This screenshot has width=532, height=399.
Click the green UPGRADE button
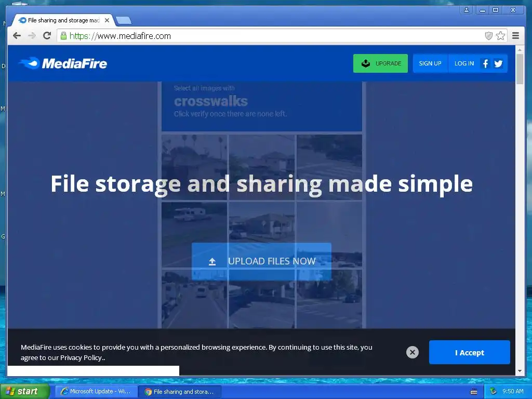click(380, 63)
